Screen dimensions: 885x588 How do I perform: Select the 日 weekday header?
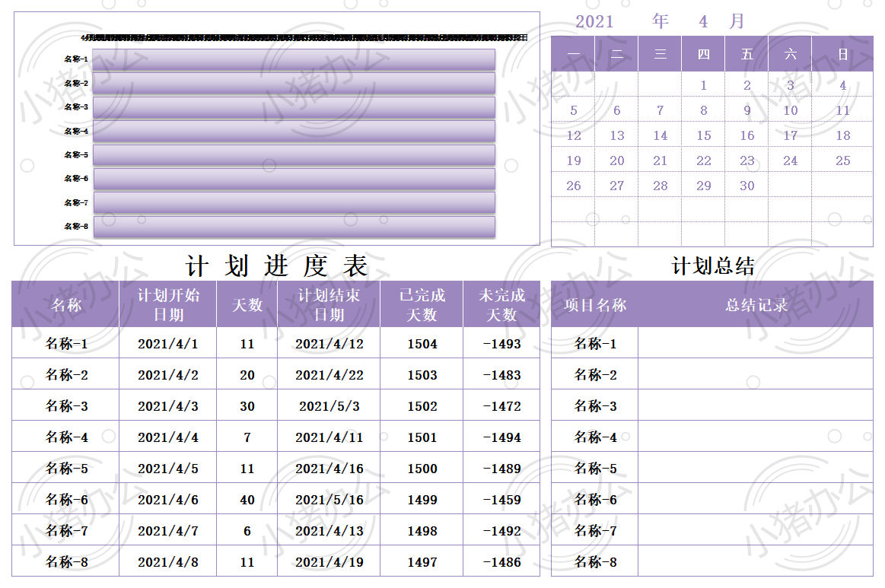pyautogui.click(x=842, y=54)
